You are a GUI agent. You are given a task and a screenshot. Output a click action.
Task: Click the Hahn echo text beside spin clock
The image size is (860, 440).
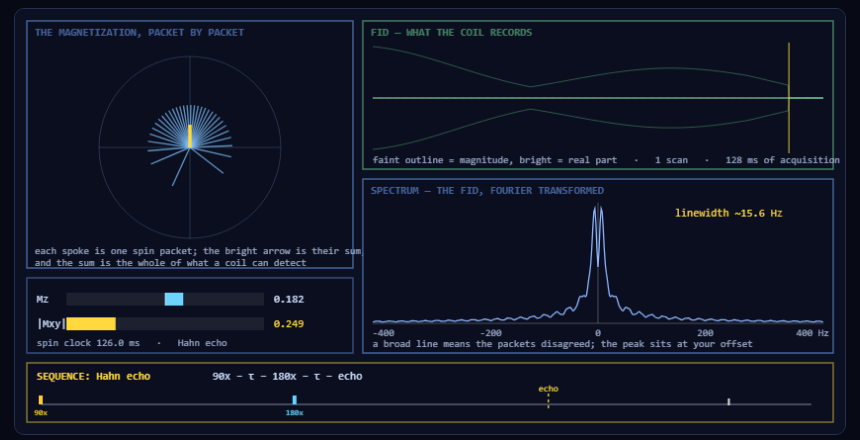[202, 343]
